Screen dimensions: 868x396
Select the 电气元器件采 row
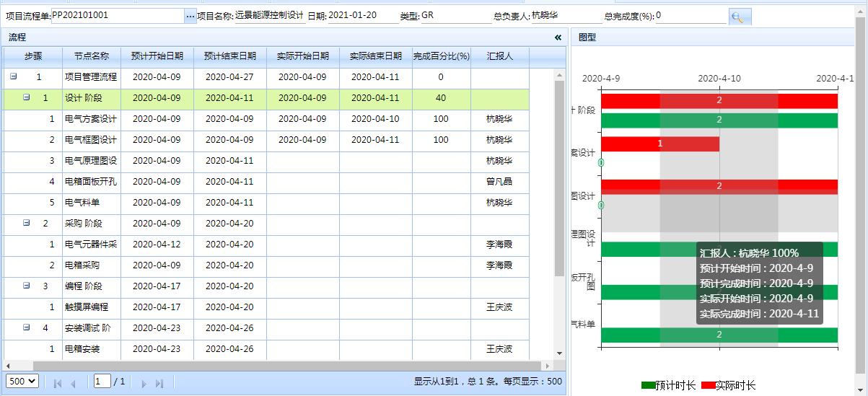[266, 245]
